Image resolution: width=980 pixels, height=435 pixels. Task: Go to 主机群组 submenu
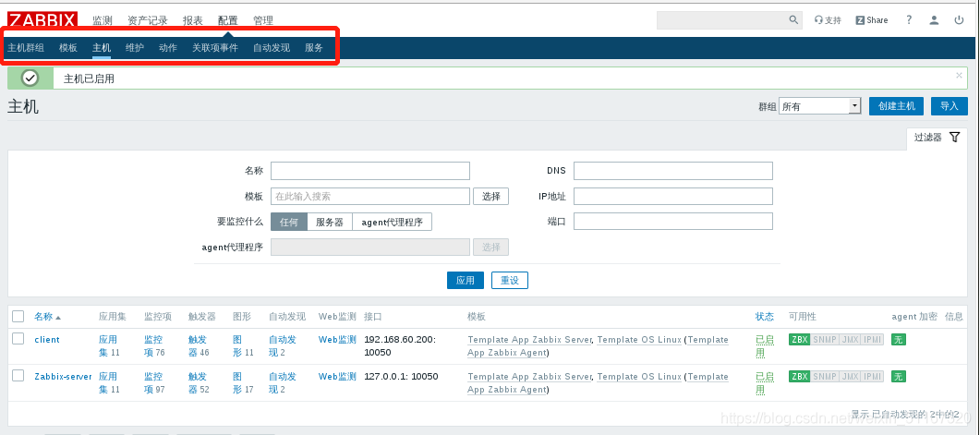(x=26, y=47)
